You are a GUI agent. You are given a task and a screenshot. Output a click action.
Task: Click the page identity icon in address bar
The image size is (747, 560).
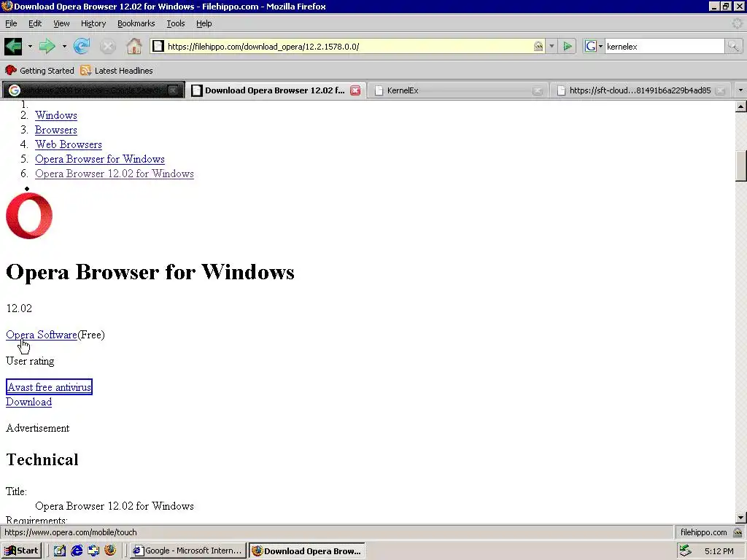(158, 46)
